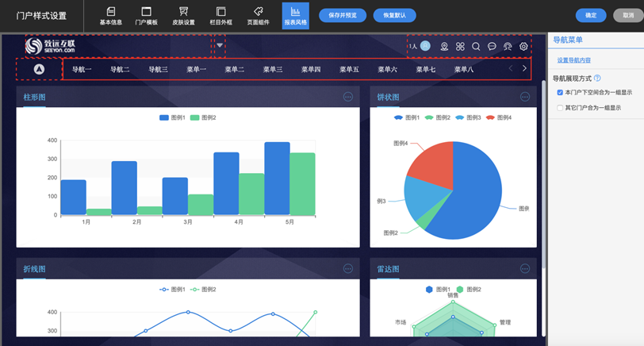644x346 pixels.
Task: Click the four-petal apps icon in header
Action: click(x=460, y=47)
